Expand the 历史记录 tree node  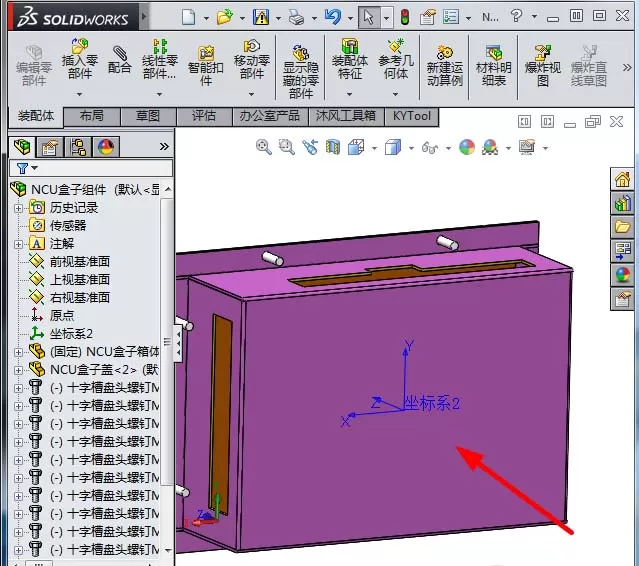click(18, 208)
